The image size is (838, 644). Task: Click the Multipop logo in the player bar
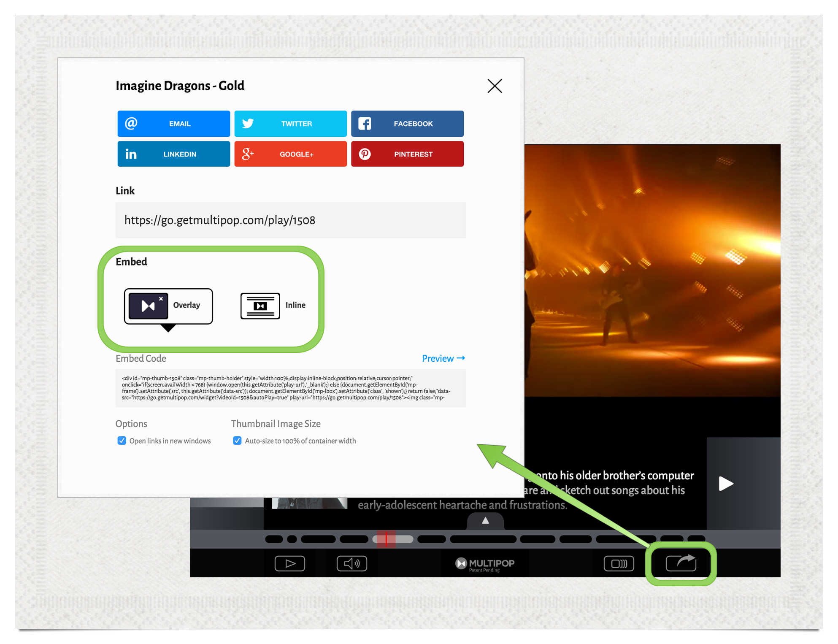(x=485, y=564)
